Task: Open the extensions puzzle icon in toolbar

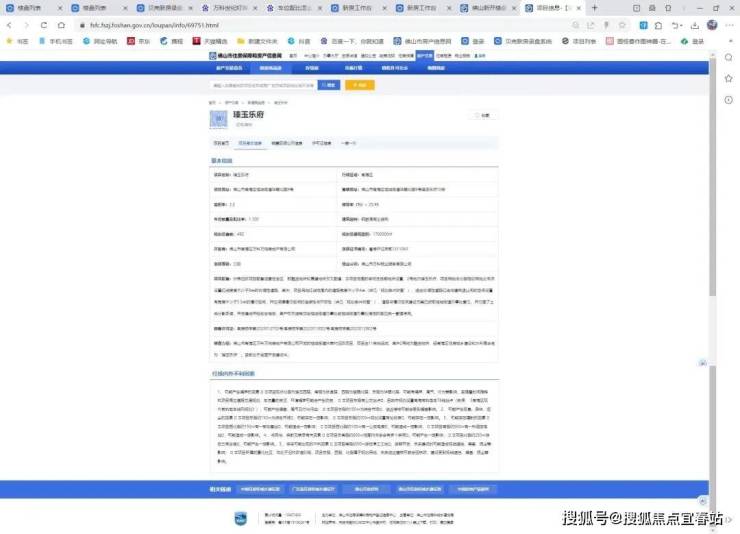Action: [x=658, y=25]
